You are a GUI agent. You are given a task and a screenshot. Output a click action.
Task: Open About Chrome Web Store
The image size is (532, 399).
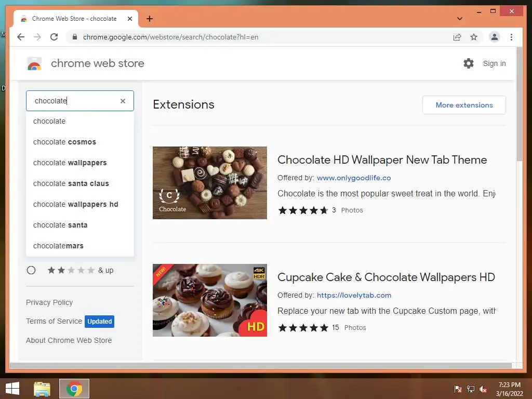[x=69, y=340]
